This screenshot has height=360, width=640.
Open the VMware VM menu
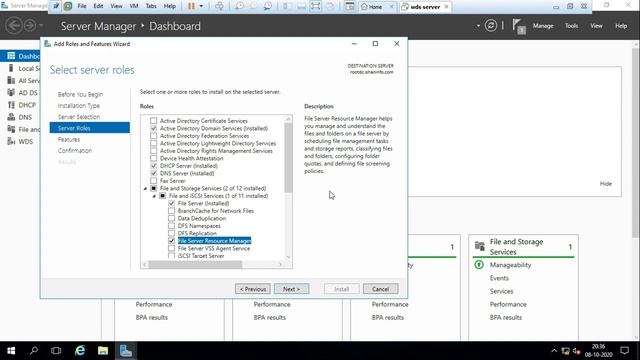click(134, 6)
